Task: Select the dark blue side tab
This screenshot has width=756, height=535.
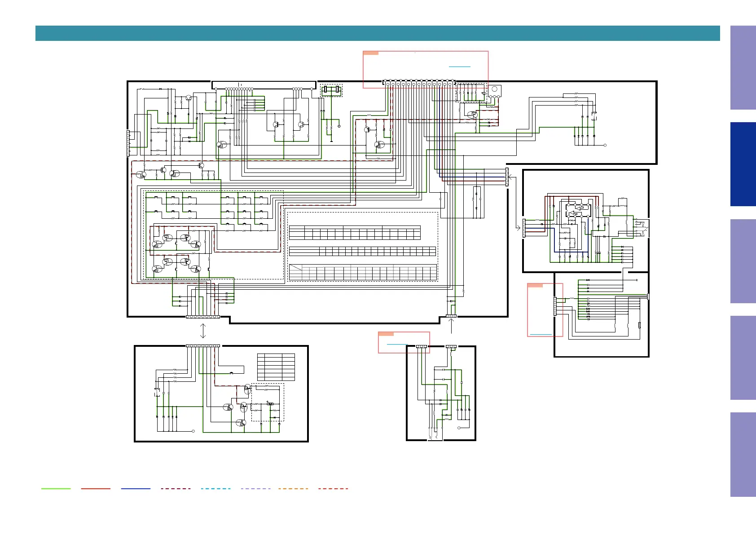Action: click(x=743, y=164)
